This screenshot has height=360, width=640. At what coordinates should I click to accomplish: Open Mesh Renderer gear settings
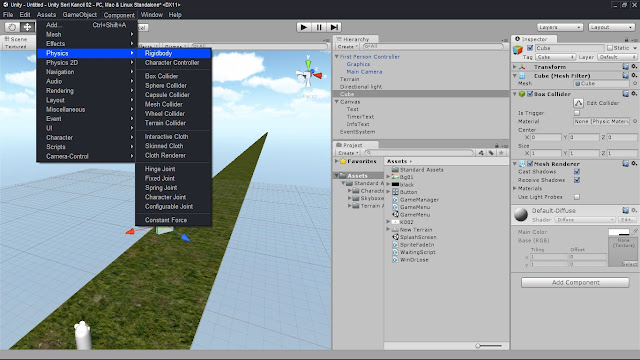(x=634, y=164)
